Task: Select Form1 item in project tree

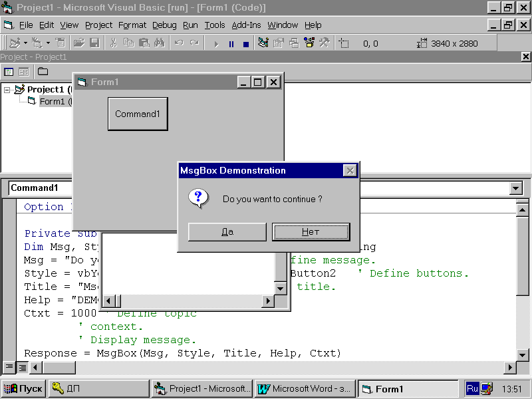Action: click(55, 101)
